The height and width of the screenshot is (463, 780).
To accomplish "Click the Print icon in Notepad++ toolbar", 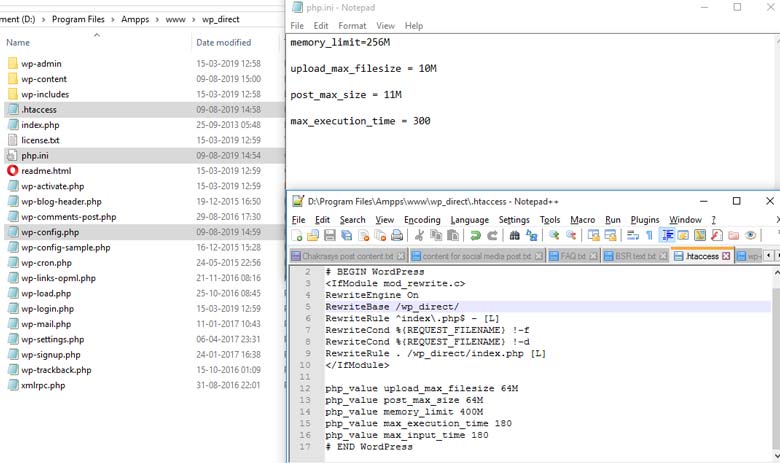I will click(x=397, y=235).
